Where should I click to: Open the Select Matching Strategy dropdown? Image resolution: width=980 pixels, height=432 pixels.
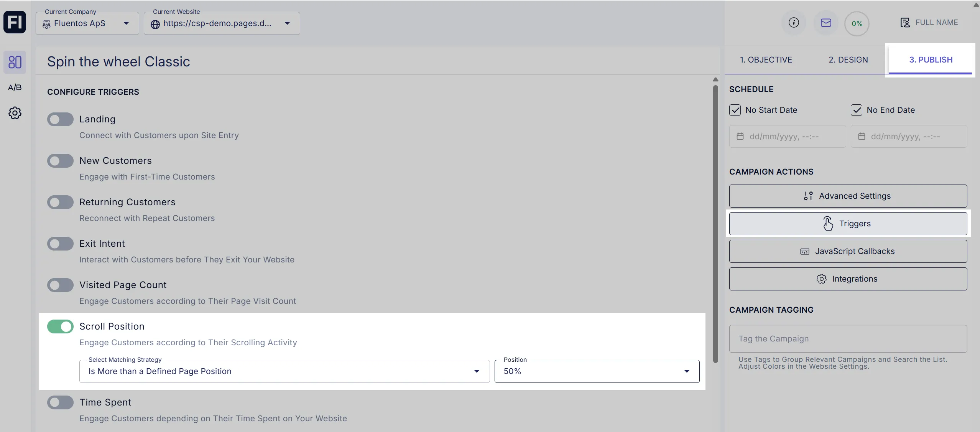tap(477, 371)
